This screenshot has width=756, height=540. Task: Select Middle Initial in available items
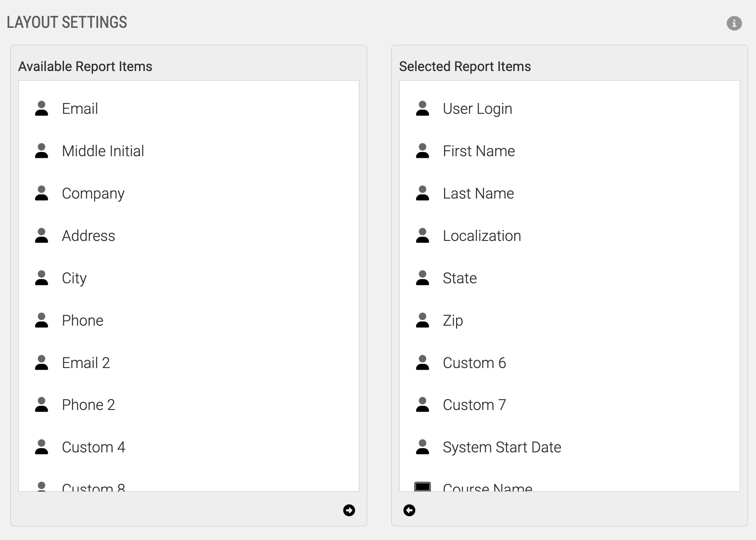click(x=103, y=151)
